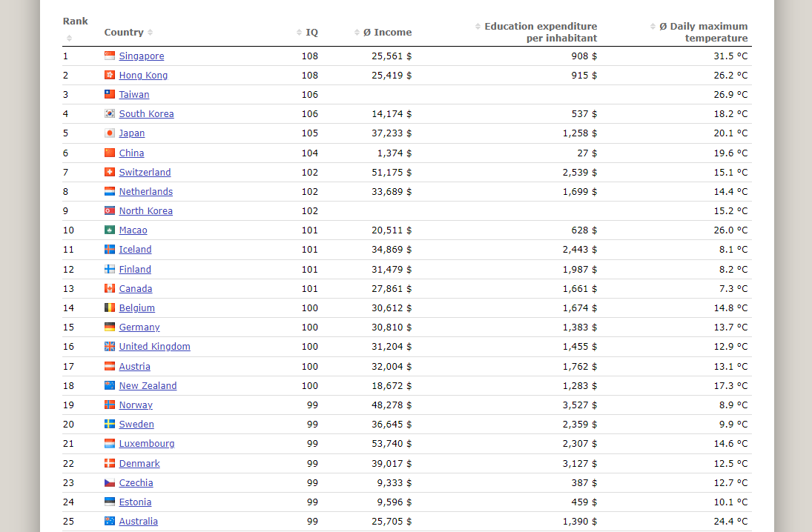Open the Singapore country link
Screen dimensions: 812x532
coord(142,56)
